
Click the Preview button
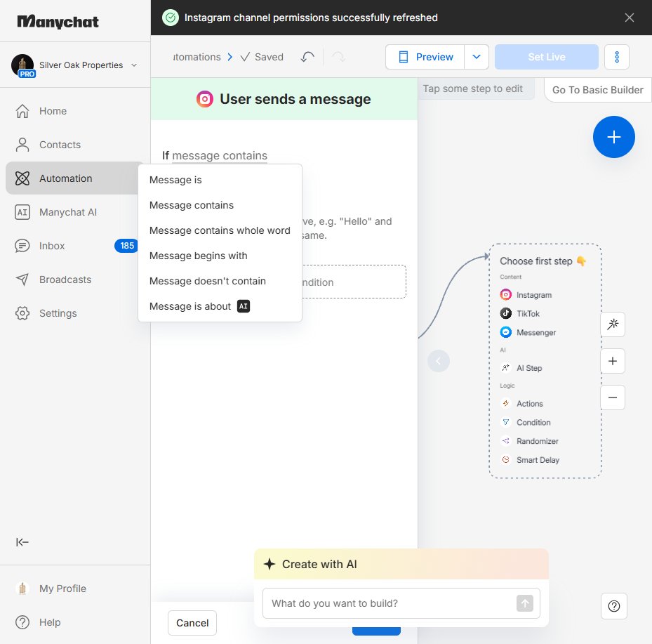425,57
